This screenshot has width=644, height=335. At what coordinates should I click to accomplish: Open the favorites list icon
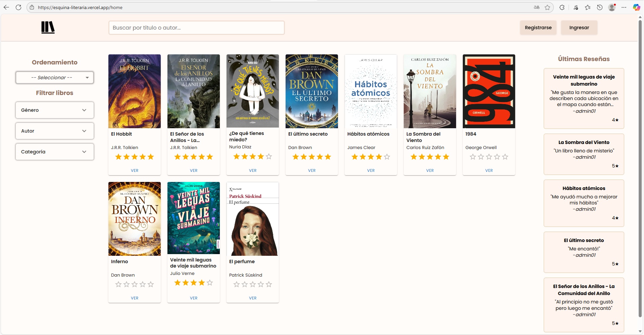[x=588, y=7]
